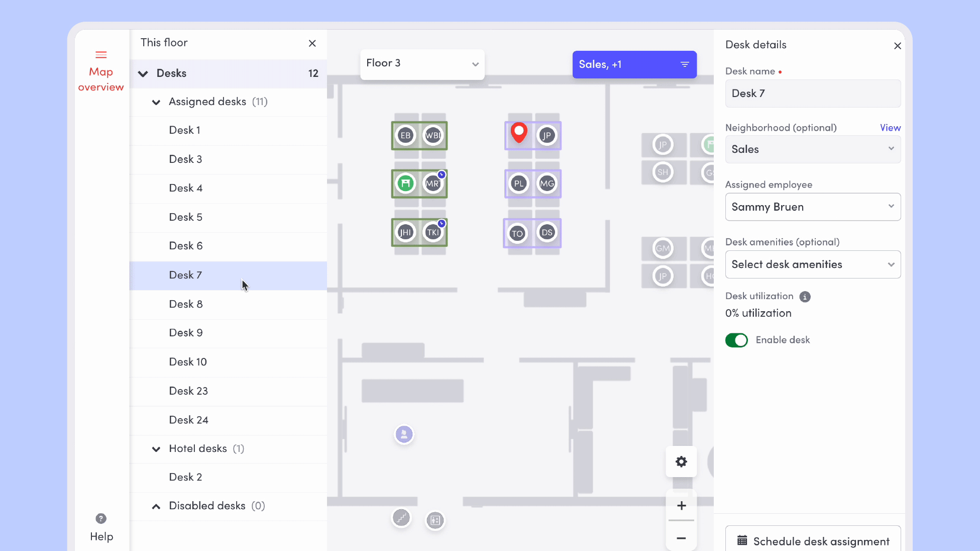Open Assigned employee Sammy Bruen dropdown
Screen dimensions: 980x551
click(x=812, y=207)
